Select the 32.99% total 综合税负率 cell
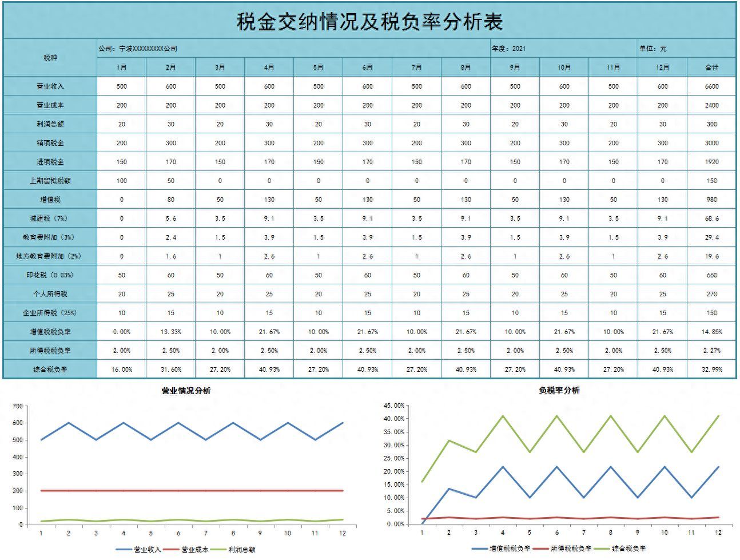Viewport: 740px width, 560px height. click(x=711, y=370)
